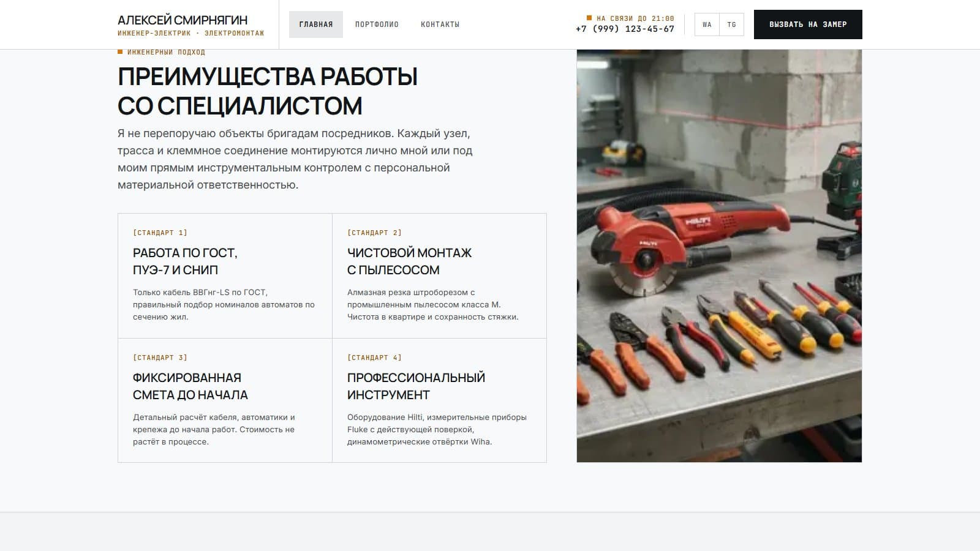The width and height of the screenshot is (980, 551).
Task: Click the Детальный расчёт кабеля description
Action: [x=214, y=429]
